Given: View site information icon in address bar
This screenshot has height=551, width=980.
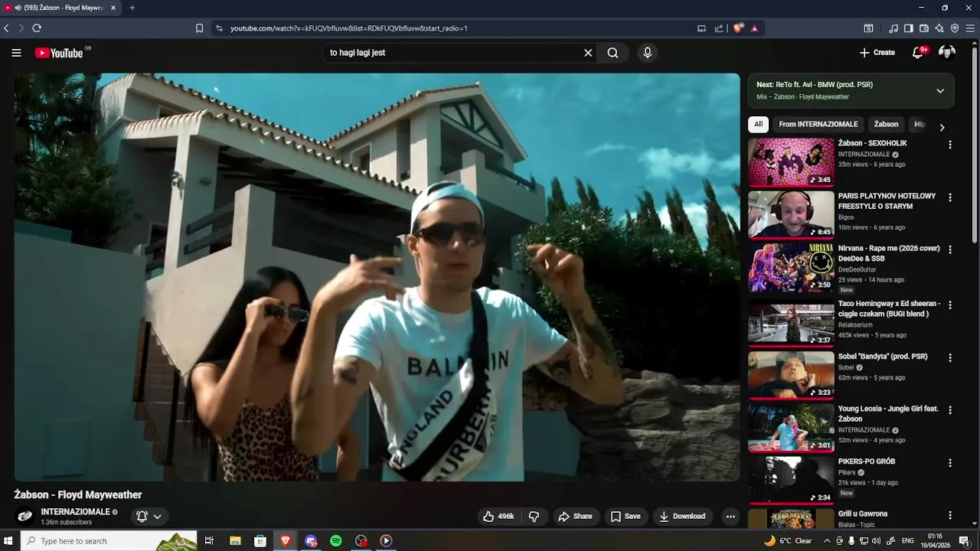Looking at the screenshot, I should pos(219,28).
